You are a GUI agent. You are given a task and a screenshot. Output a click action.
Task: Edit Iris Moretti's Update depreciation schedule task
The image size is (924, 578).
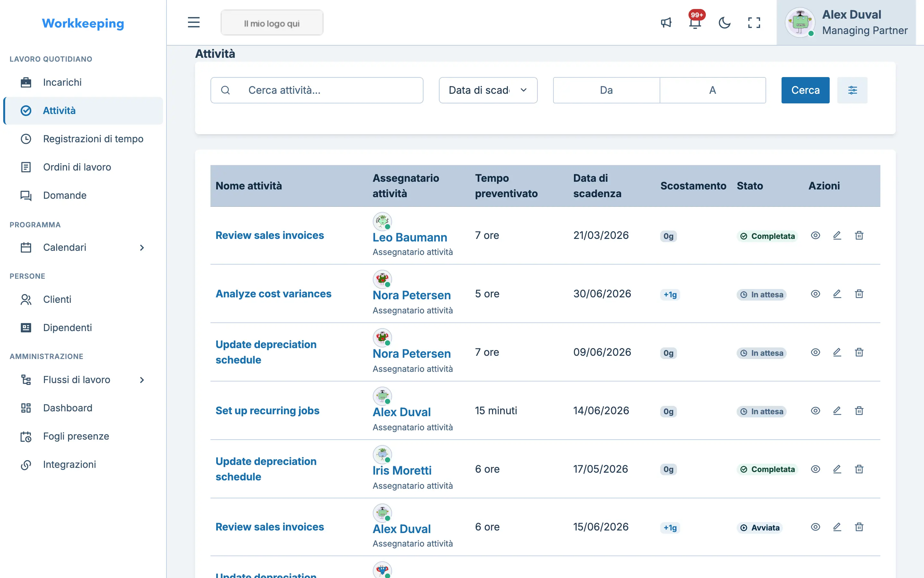(837, 469)
